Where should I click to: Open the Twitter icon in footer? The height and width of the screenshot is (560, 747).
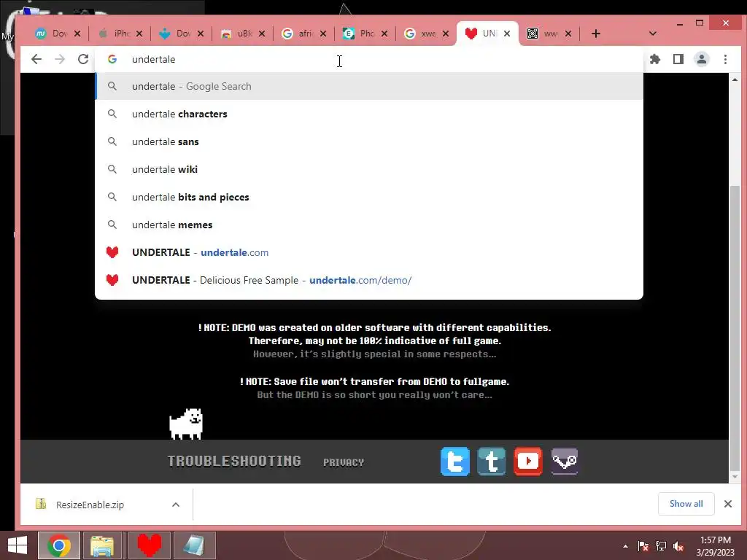pos(455,462)
